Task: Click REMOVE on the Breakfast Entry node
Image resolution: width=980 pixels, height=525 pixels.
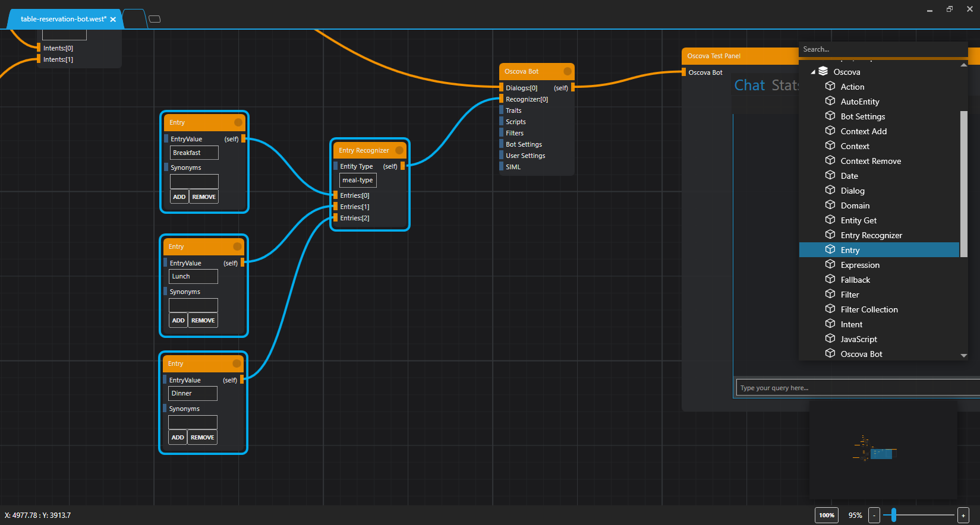Action: pyautogui.click(x=204, y=197)
